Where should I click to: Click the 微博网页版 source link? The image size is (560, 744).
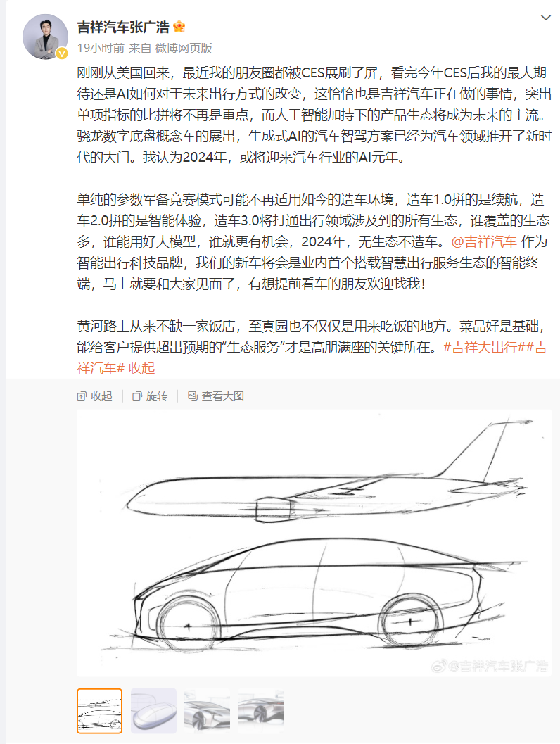(x=184, y=48)
